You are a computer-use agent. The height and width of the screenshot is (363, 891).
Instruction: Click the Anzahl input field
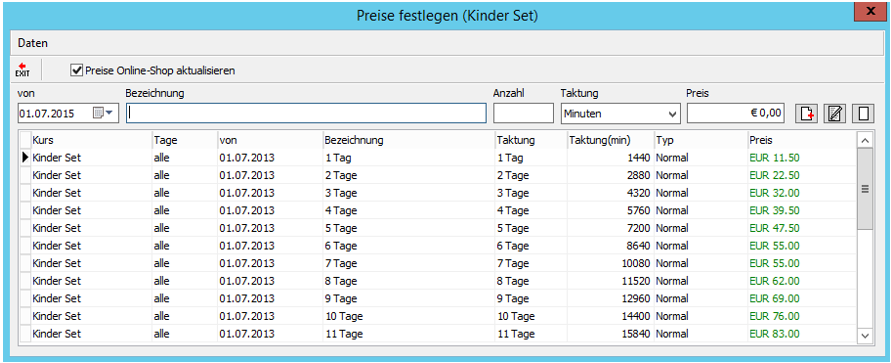click(x=523, y=113)
